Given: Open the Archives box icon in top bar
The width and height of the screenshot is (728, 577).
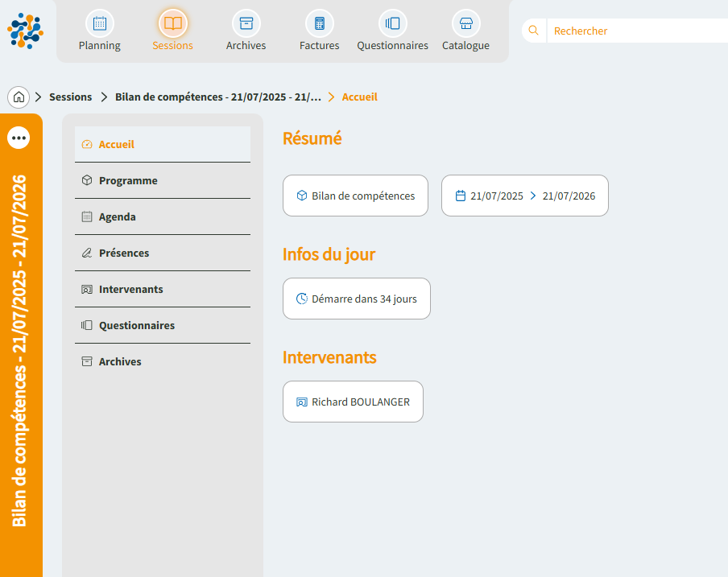Looking at the screenshot, I should [x=246, y=23].
